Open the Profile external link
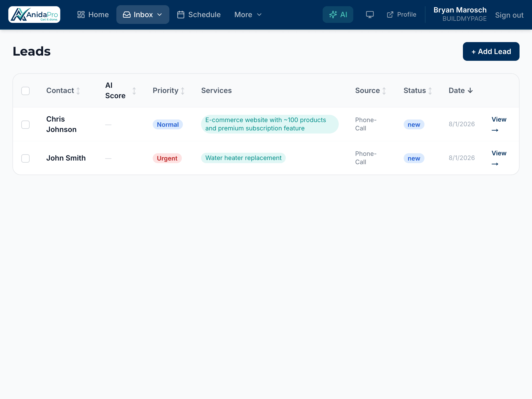The width and height of the screenshot is (532, 399). click(401, 15)
